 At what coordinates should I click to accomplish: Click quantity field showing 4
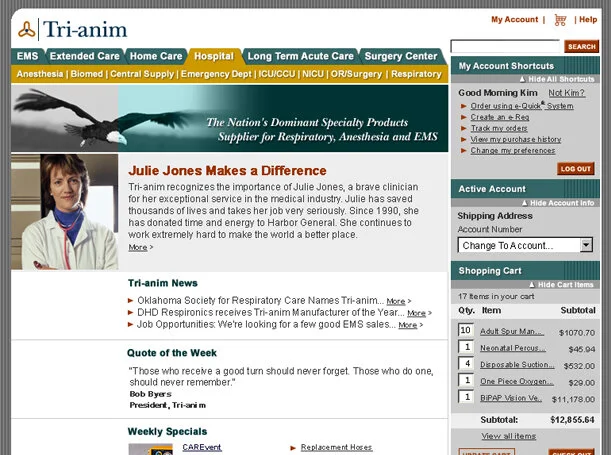[x=466, y=364]
